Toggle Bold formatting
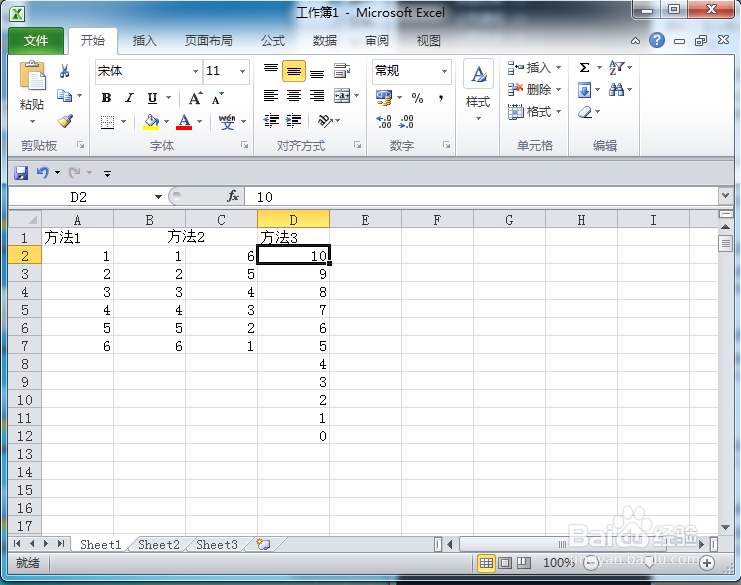This screenshot has height=585, width=741. pos(106,98)
